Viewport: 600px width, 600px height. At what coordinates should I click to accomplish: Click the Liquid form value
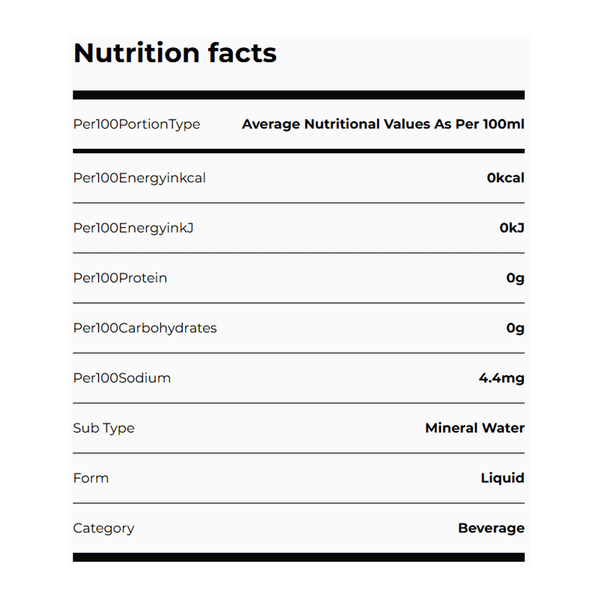503,478
